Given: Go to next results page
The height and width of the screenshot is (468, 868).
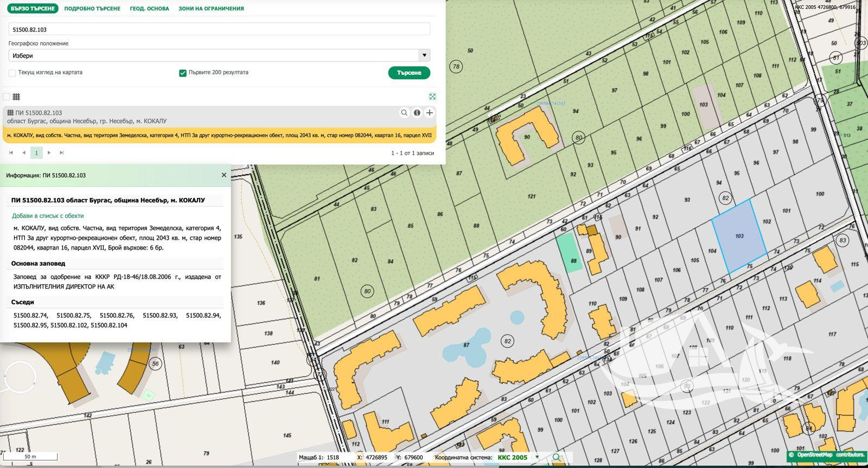Looking at the screenshot, I should (49, 153).
